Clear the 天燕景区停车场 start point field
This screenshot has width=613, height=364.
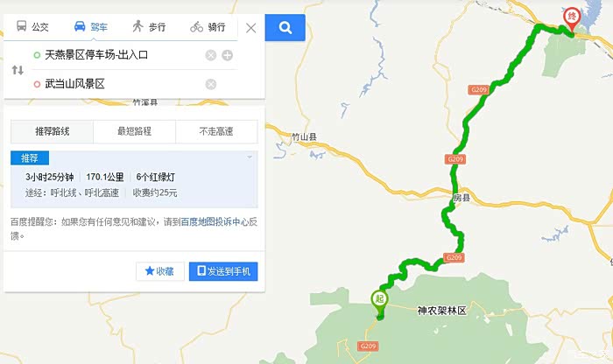211,55
